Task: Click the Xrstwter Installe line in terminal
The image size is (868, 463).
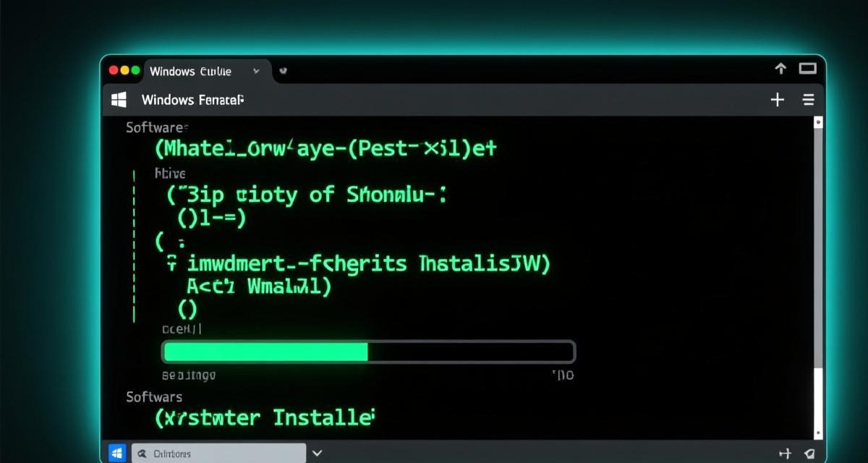Action: coord(265,417)
